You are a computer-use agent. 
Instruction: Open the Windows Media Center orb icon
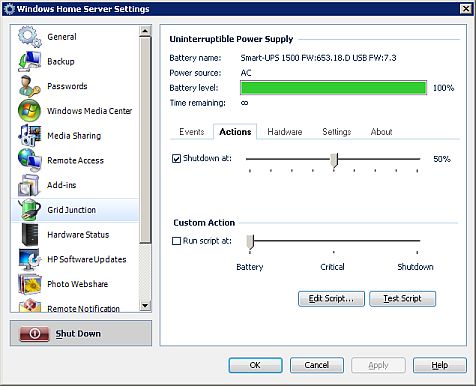coord(30,111)
